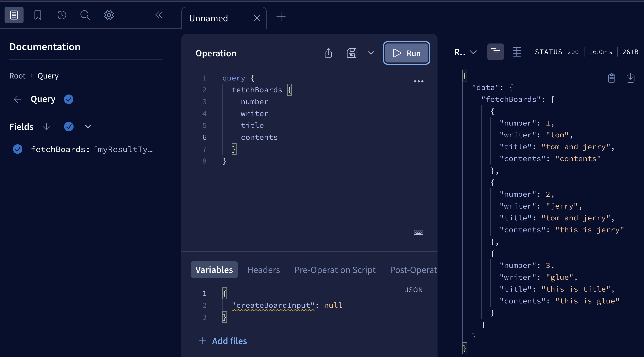
Task: Open the bookmarks saved operations icon
Action: pos(38,15)
